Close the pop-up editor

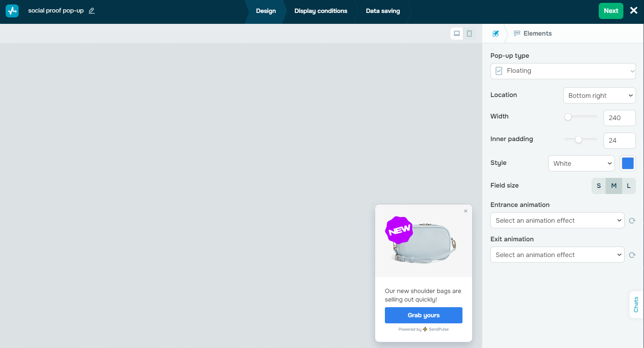coord(634,11)
